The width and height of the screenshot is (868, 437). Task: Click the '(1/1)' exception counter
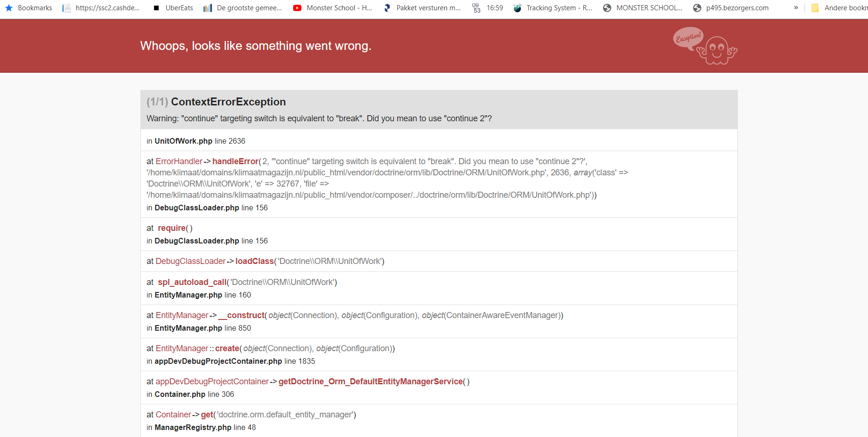click(x=157, y=102)
